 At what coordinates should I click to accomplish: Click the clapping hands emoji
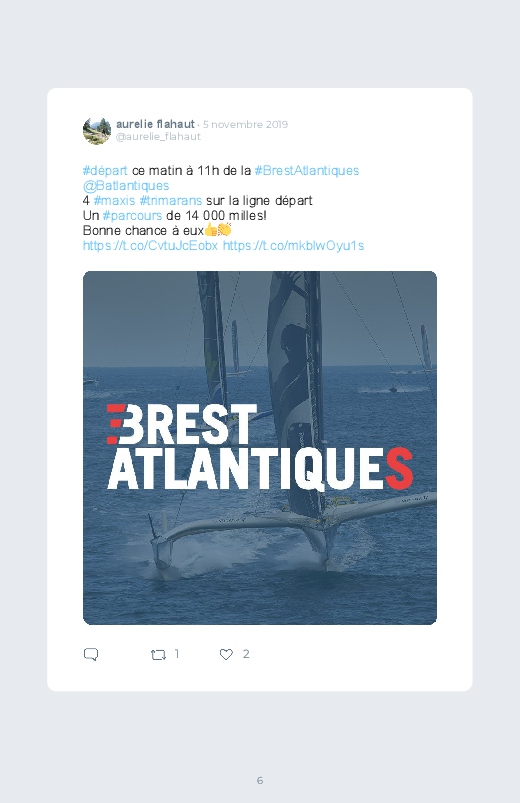coord(224,229)
